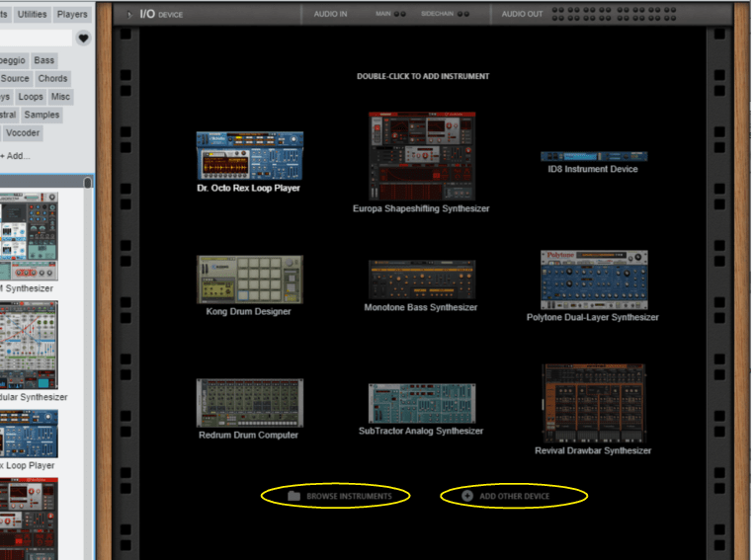Click the plus icon beside Add Other Device
Screen dimensions: 755x560
pyautogui.click(x=467, y=496)
